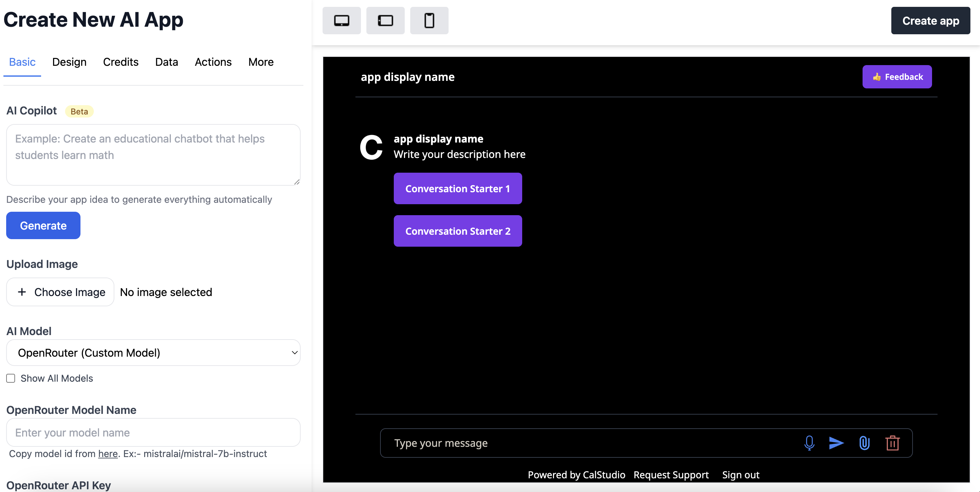This screenshot has height=492, width=980.
Task: Switch preview to landscape tablet view
Action: [385, 21]
